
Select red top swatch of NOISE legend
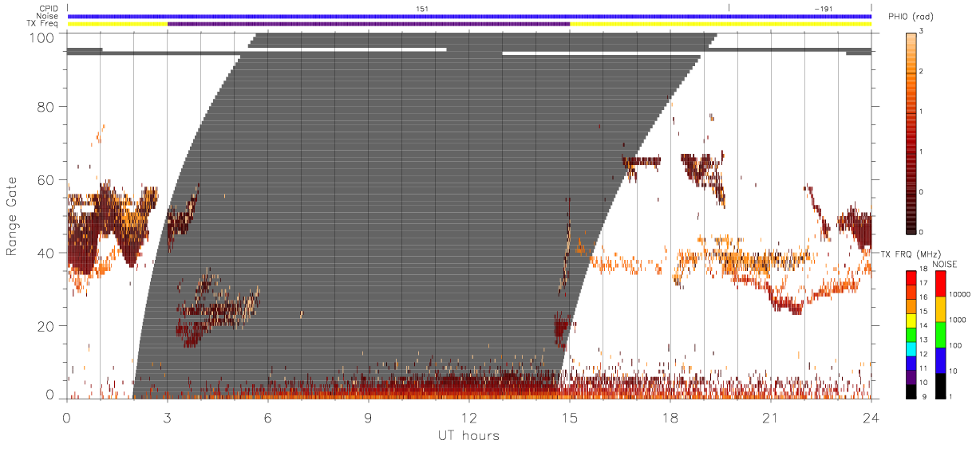(941, 284)
